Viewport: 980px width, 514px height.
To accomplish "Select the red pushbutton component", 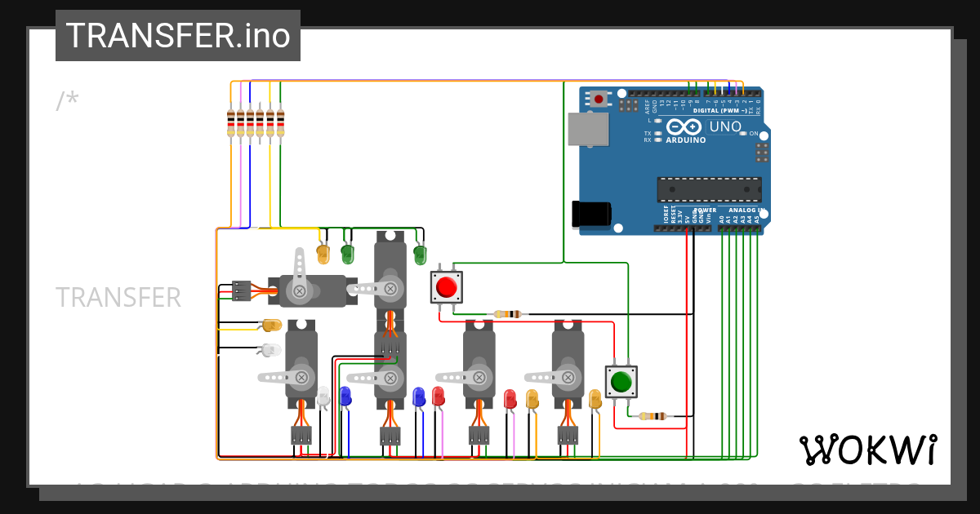I will [x=445, y=287].
